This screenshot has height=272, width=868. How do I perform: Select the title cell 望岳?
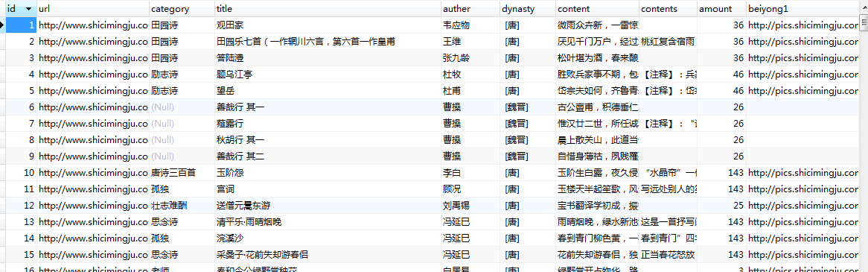coord(328,90)
